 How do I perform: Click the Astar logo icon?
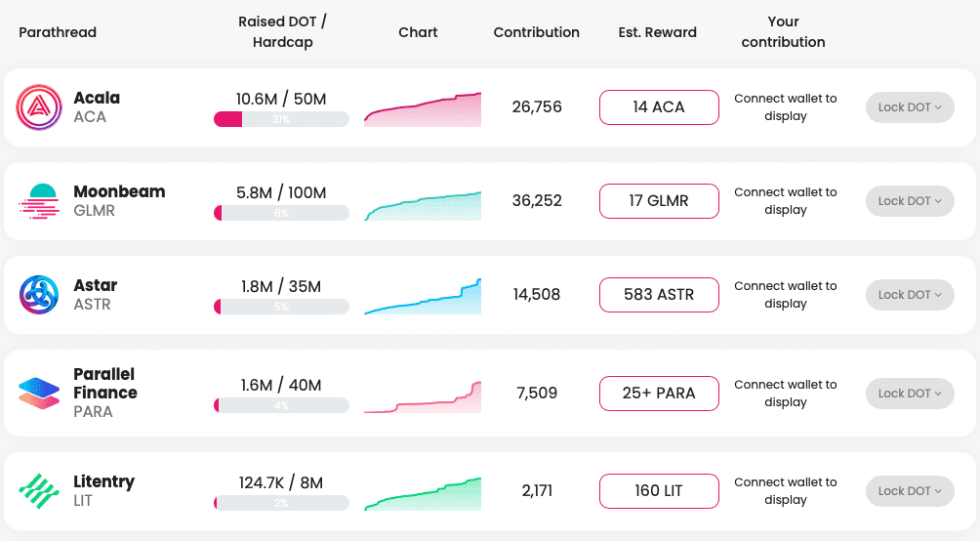39,295
